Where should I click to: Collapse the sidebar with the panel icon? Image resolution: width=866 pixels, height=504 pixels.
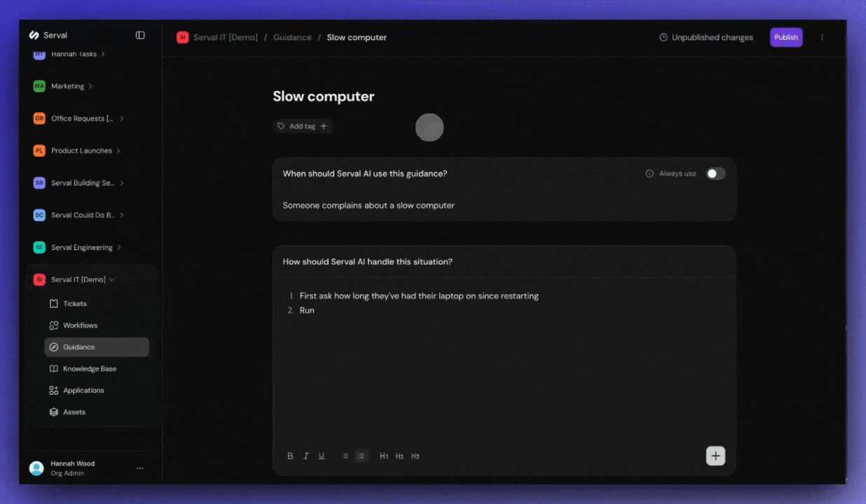click(140, 34)
